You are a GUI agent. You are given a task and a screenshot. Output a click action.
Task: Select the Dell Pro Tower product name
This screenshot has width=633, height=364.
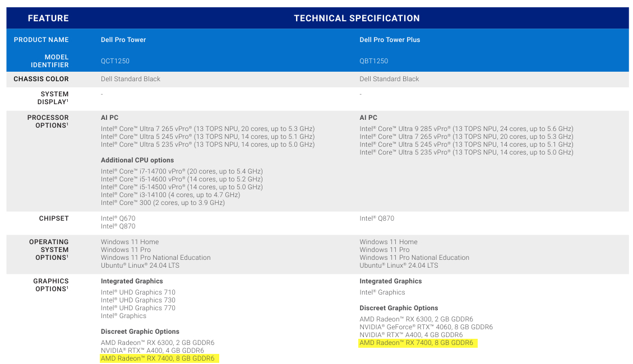tap(123, 40)
